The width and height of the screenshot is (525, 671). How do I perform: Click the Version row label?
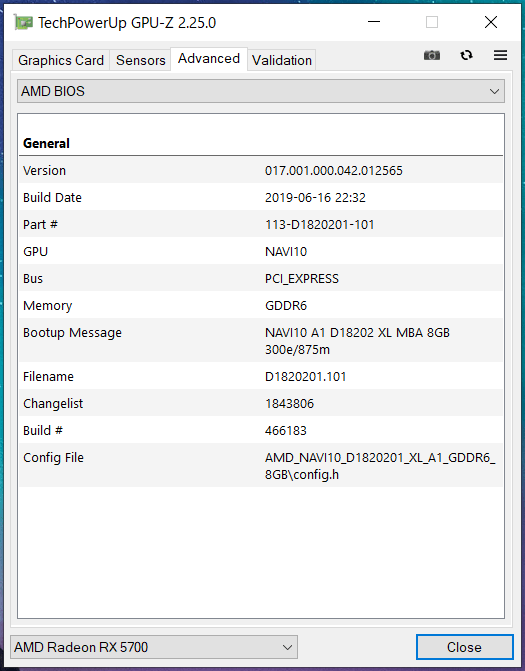[x=44, y=171]
